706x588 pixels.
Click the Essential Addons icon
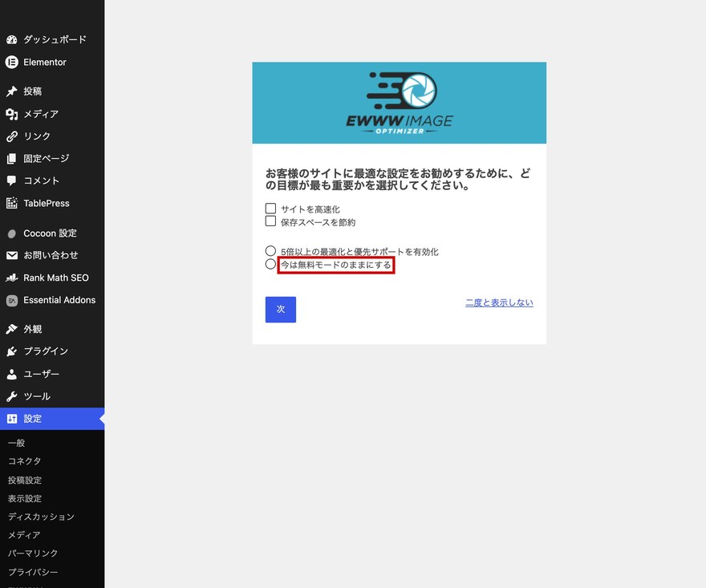[x=12, y=300]
